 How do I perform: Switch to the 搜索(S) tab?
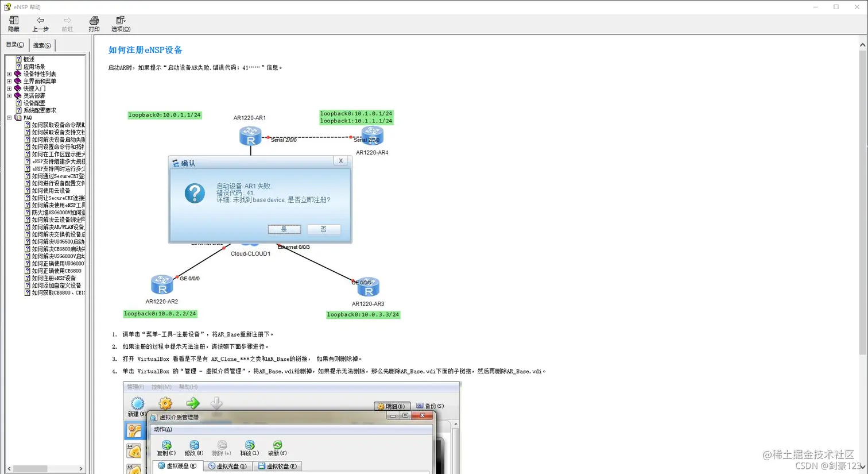41,45
